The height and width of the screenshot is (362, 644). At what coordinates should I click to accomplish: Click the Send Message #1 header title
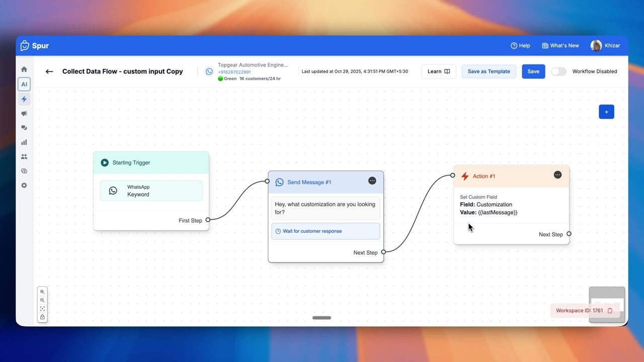309,183
